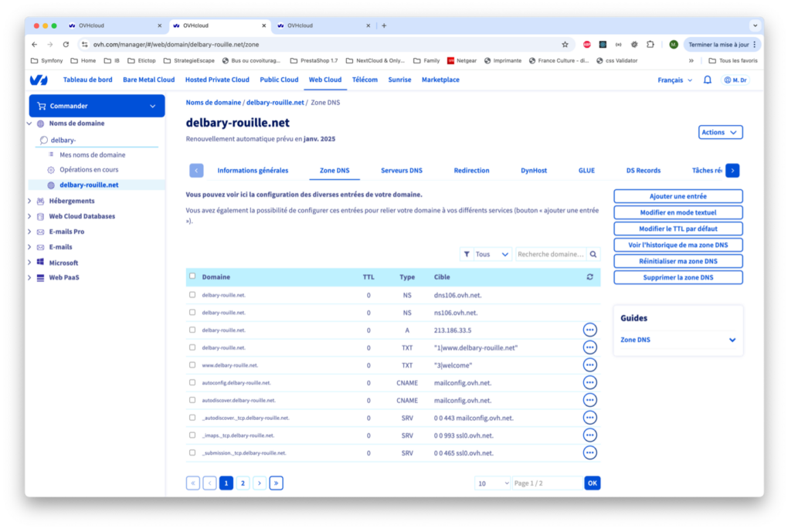Check the box for dns106.ovh.net. NS record
The width and height of the screenshot is (791, 532).
[192, 294]
